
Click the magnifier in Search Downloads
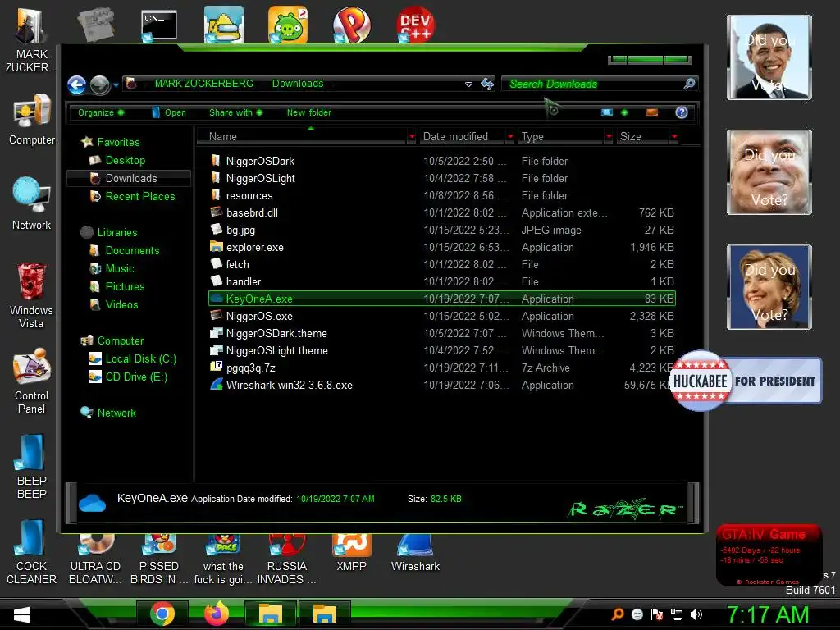point(689,84)
